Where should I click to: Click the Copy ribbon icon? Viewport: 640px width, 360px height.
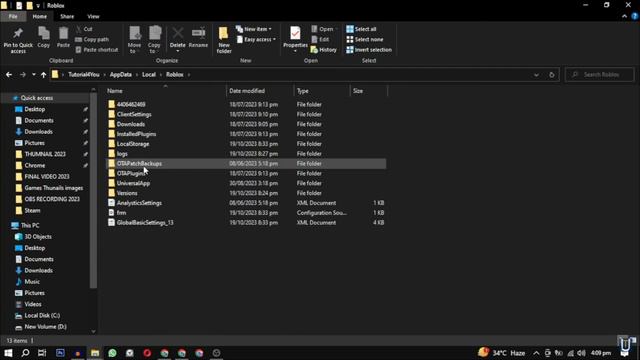click(x=44, y=38)
